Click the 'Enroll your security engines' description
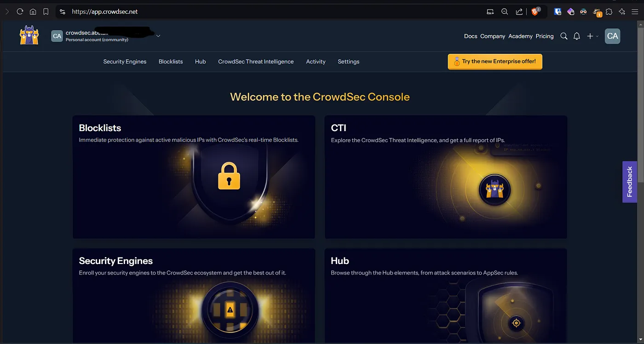This screenshot has height=344, width=644. [x=182, y=273]
